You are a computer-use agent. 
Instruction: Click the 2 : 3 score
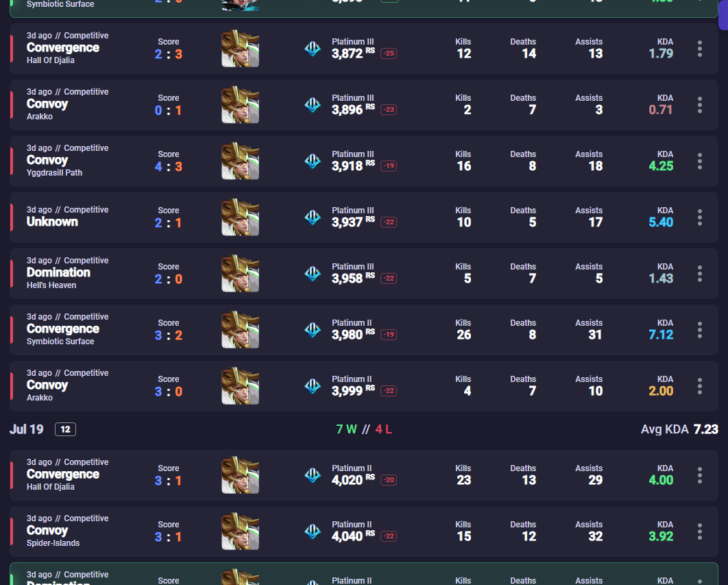tap(168, 54)
